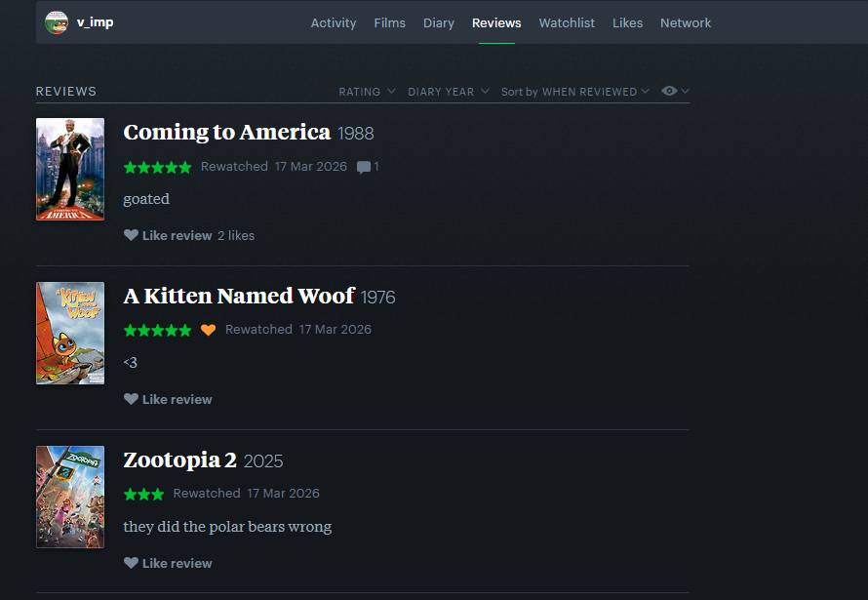Click the 1988 release year link

tap(356, 134)
